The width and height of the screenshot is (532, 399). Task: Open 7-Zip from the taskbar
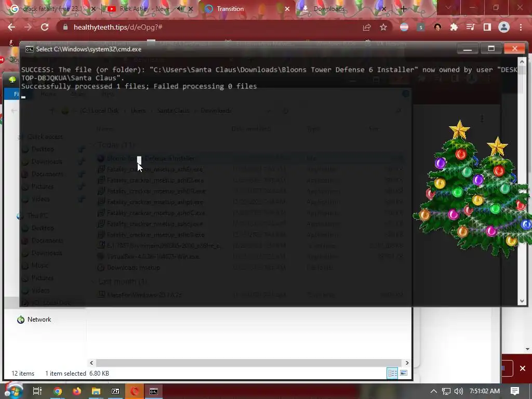(115, 391)
